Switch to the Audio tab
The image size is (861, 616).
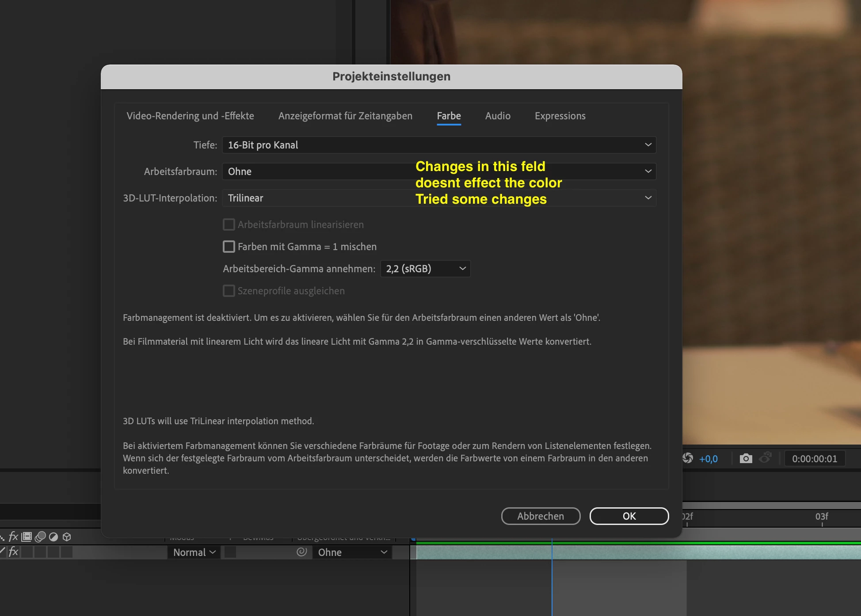(x=498, y=116)
